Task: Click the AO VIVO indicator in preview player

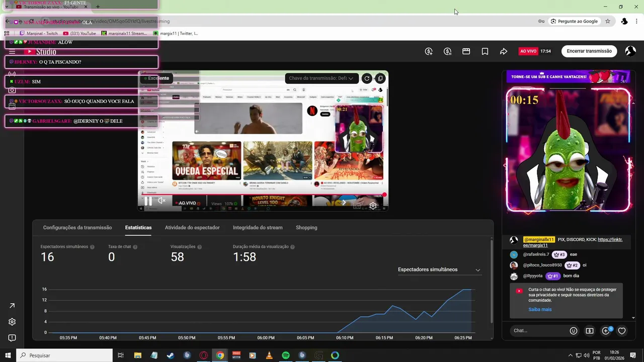Action: (187, 203)
